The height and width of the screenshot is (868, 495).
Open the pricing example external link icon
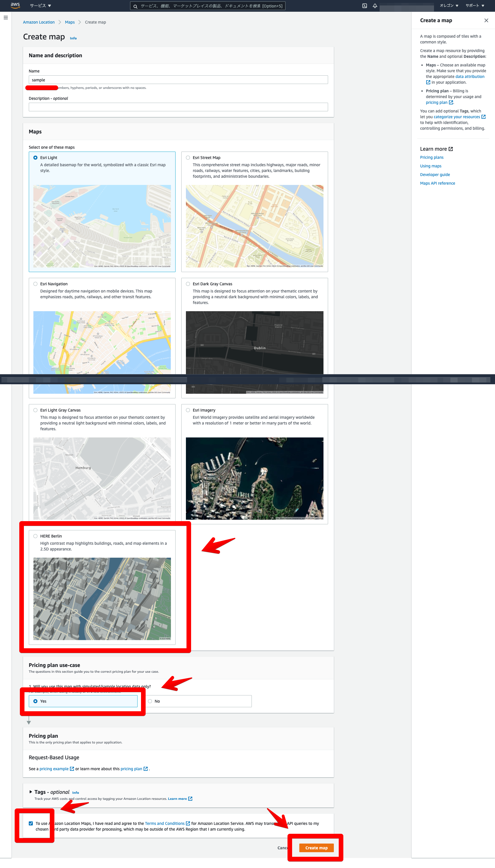(x=71, y=768)
